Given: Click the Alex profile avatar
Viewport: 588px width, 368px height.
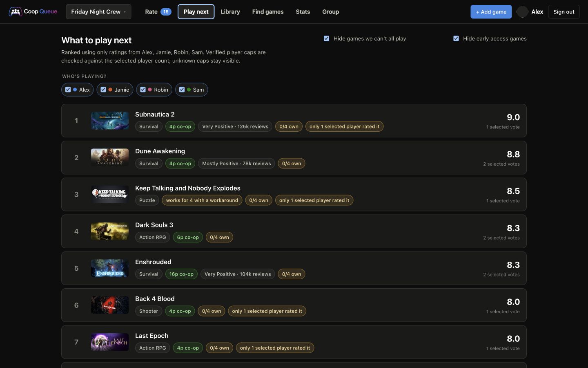Looking at the screenshot, I should (x=522, y=11).
